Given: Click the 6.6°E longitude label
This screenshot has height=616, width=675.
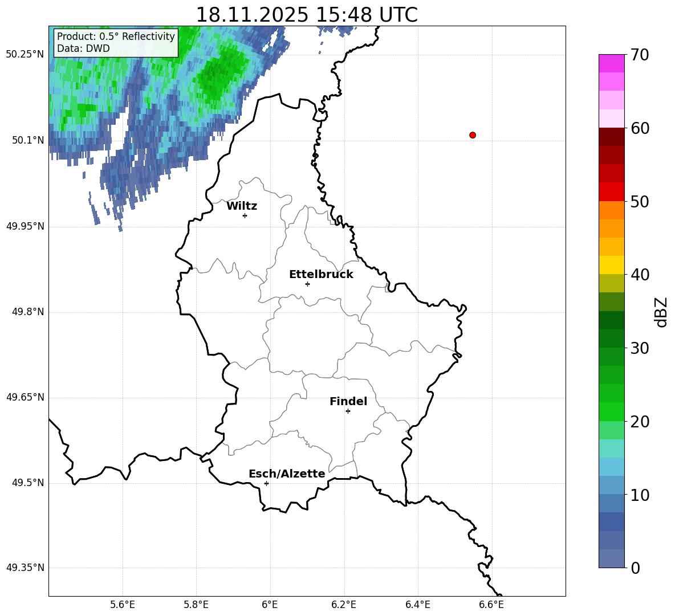Looking at the screenshot, I should click(491, 605).
